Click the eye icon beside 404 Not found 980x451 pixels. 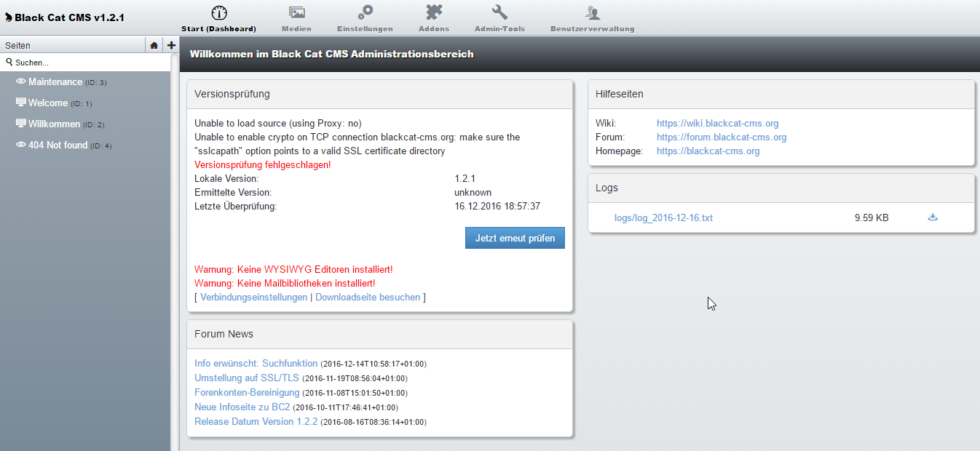(x=21, y=145)
